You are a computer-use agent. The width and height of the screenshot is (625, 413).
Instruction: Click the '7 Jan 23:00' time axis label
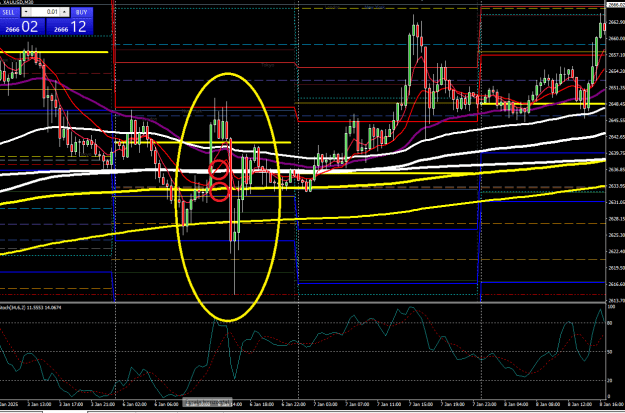click(485, 404)
